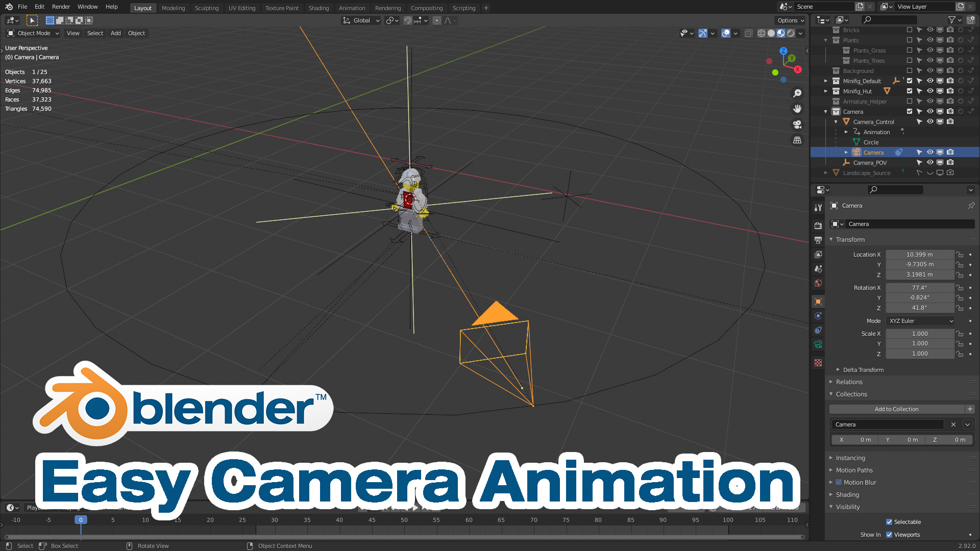
Task: Click the outliner search field
Action: (889, 20)
